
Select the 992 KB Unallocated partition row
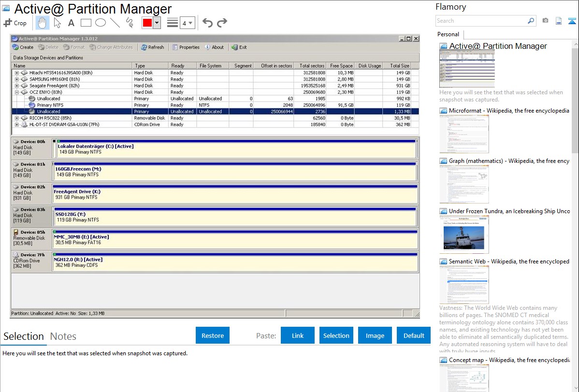click(215, 99)
